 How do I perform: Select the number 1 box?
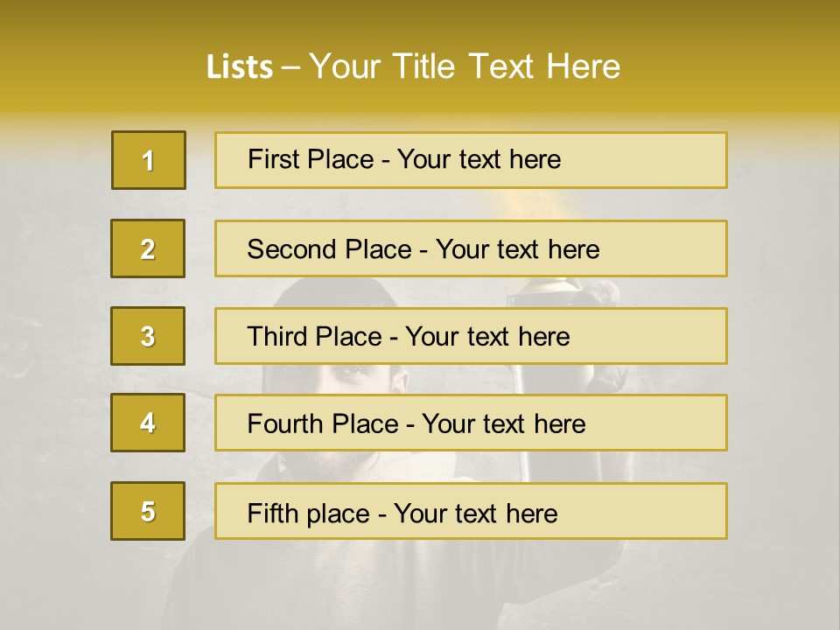[149, 160]
